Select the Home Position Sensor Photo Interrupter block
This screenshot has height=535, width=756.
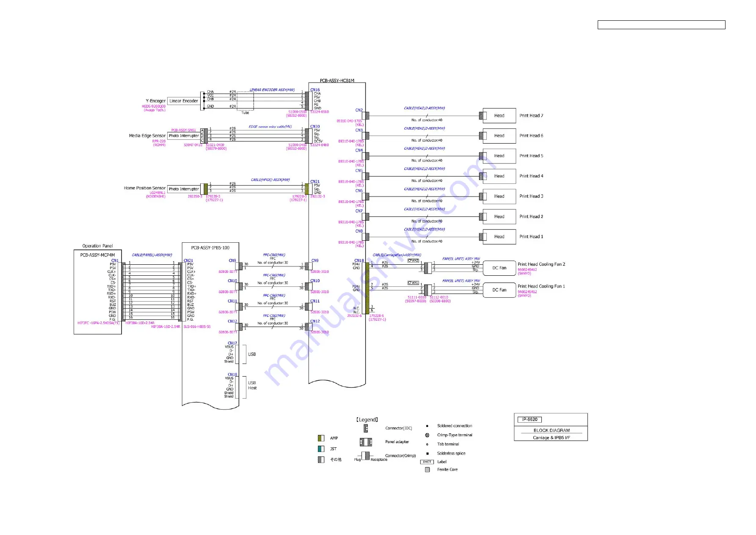point(184,189)
